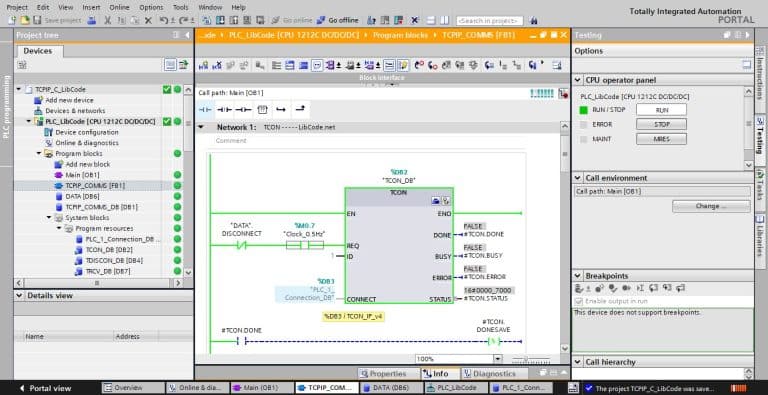Open the Main (OB1) taskbar editor tab
Viewport: 768px width, 395px height.
tap(261, 388)
